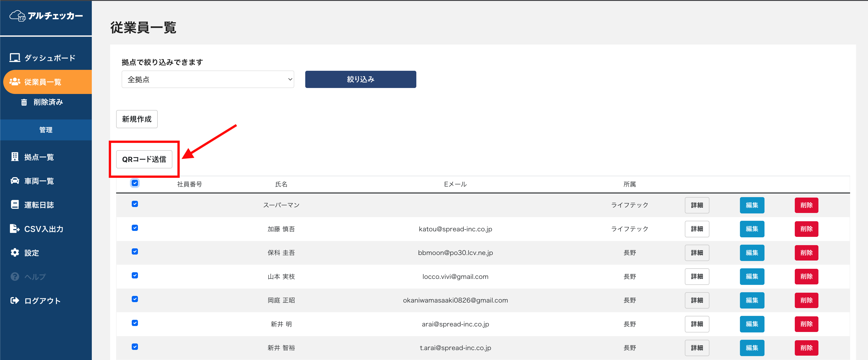868x360 pixels.
Task: Click the 管理 section header
Action: tap(46, 130)
